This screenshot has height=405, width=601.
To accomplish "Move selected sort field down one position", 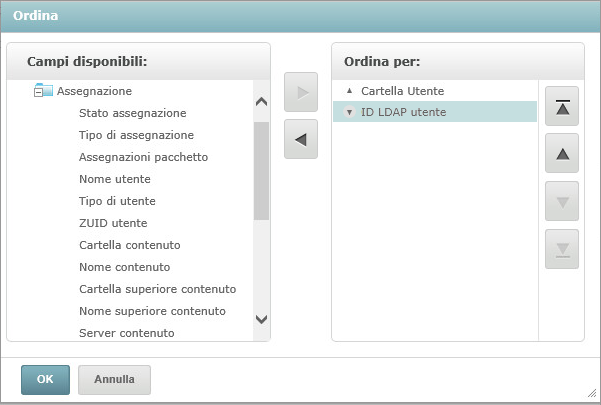I will (x=562, y=201).
